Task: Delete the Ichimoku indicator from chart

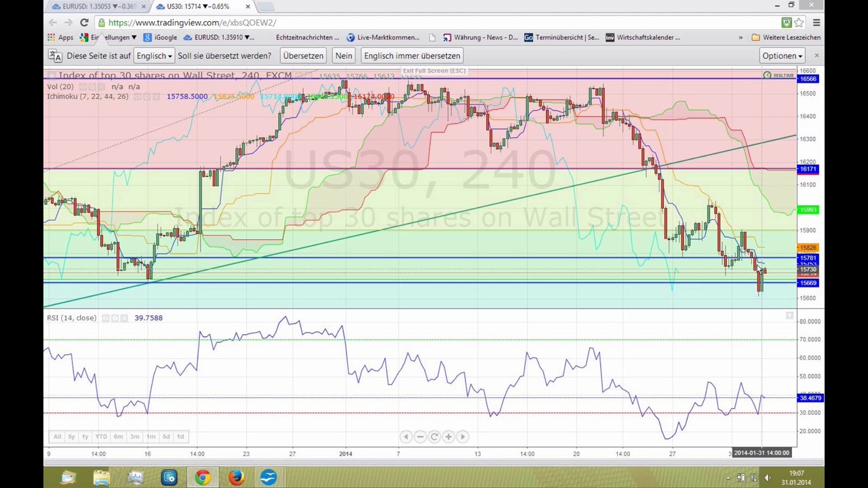Action: pos(157,97)
